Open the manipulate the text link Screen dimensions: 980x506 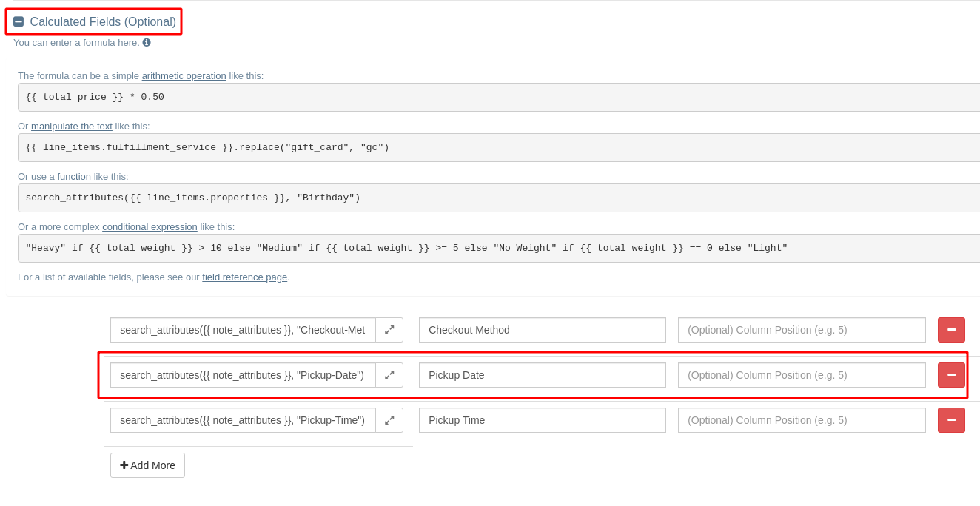coord(71,126)
